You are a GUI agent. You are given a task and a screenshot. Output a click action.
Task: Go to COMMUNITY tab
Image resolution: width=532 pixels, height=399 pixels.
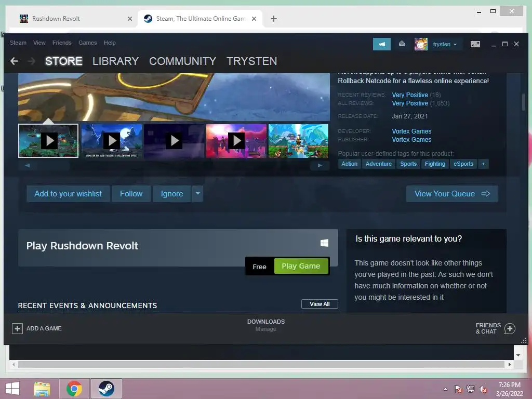(182, 61)
